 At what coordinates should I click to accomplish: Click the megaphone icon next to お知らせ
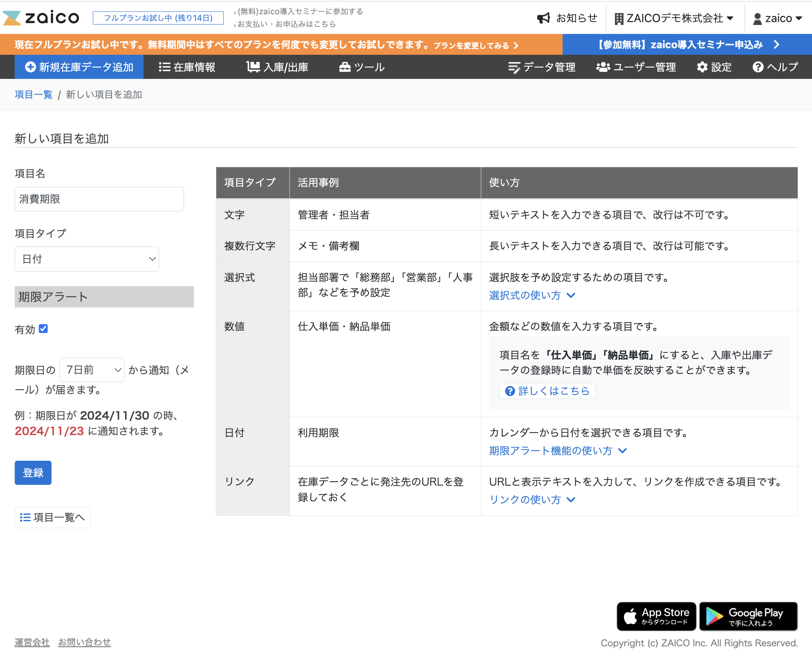click(543, 18)
